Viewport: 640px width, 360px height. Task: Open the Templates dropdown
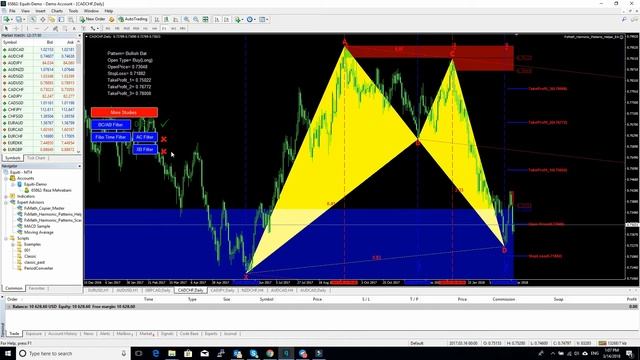263,19
